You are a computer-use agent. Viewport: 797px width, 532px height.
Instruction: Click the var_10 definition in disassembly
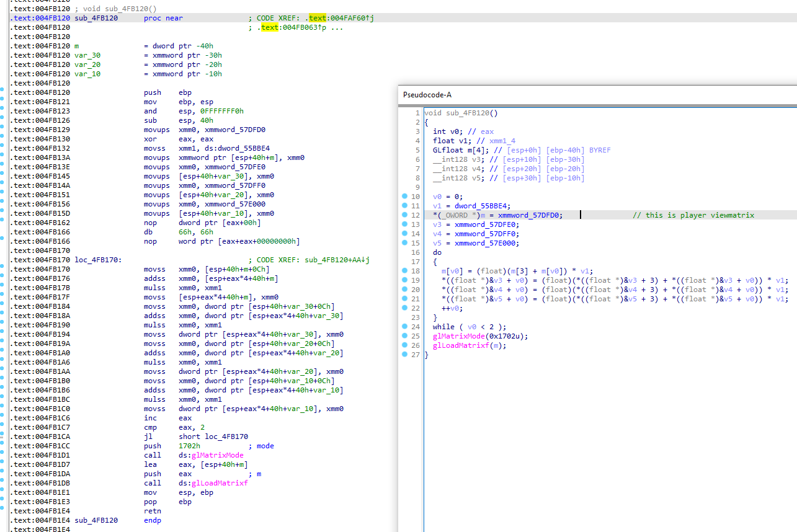[87, 74]
